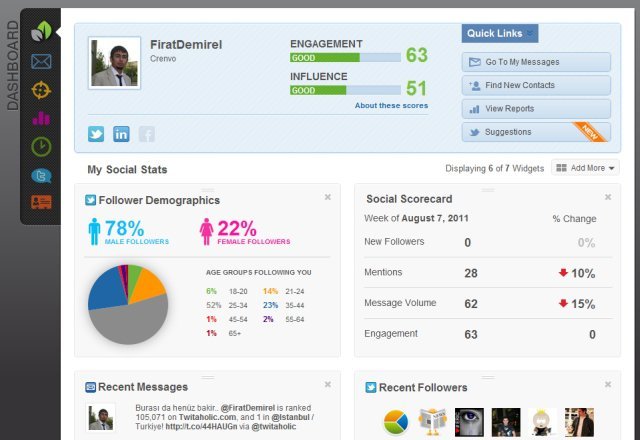640x440 pixels.
Task: Open the pie-chart avatar follower
Action: click(396, 422)
